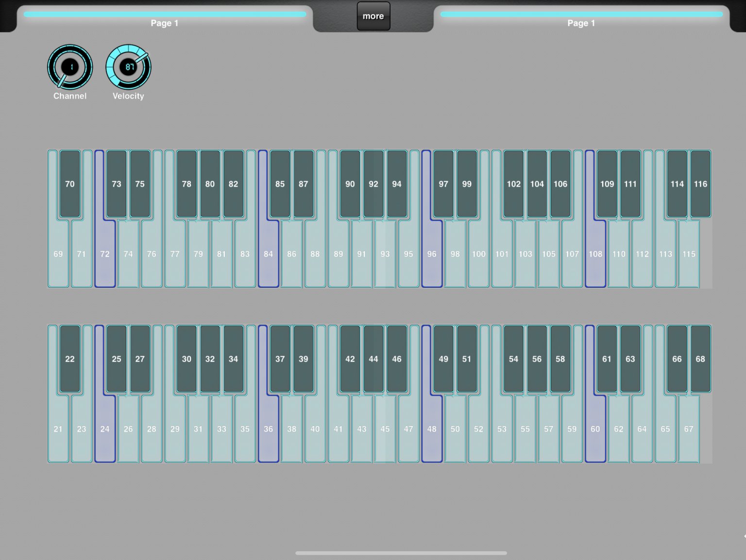Viewport: 746px width, 560px height.
Task: Play black key 61
Action: [x=607, y=359]
